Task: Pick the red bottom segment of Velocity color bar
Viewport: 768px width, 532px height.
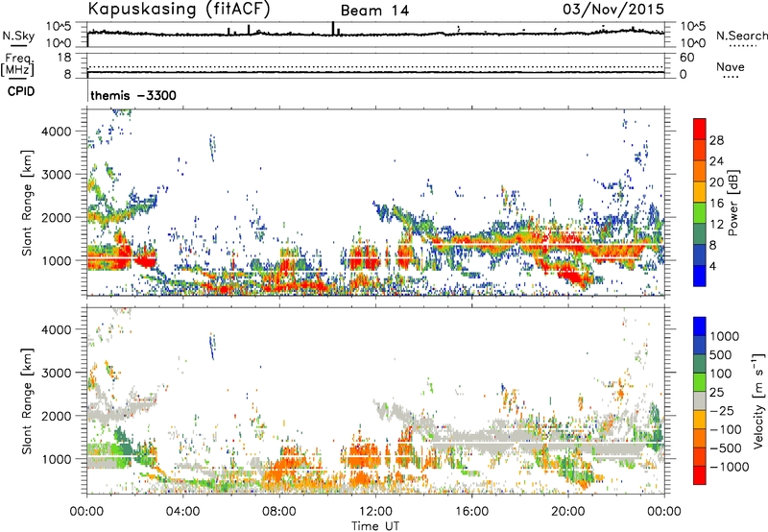Action: [x=700, y=475]
